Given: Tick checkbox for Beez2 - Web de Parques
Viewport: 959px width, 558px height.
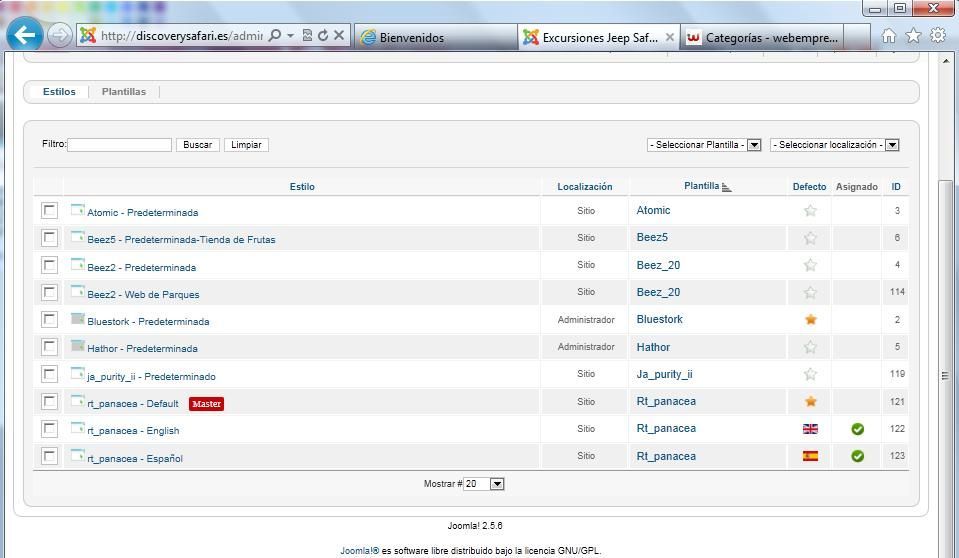Looking at the screenshot, I should coord(50,292).
